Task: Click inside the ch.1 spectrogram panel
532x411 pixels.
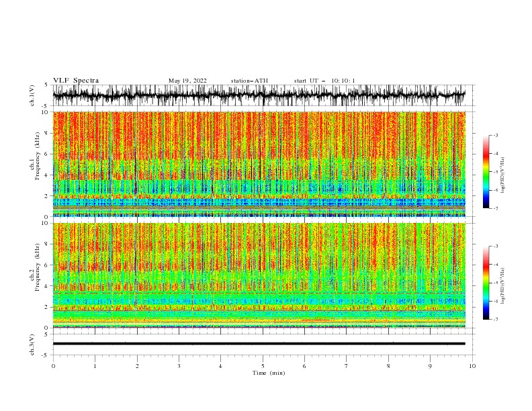Action: click(x=259, y=164)
